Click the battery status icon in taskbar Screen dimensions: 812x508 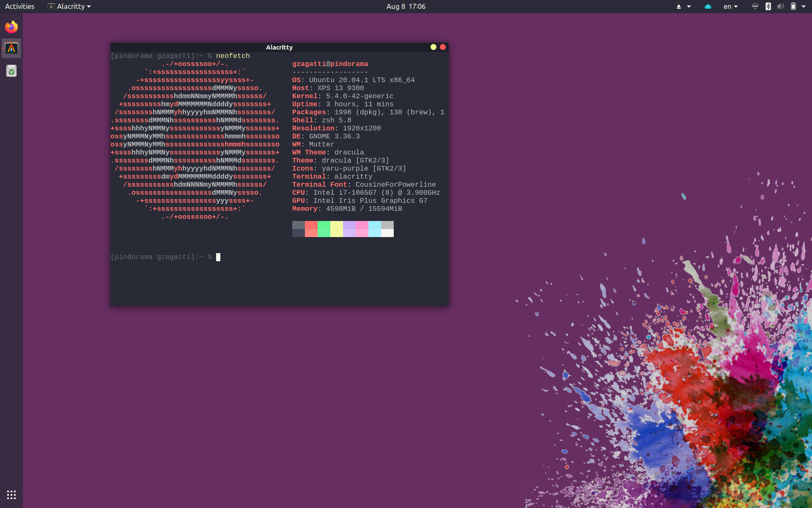(794, 6)
